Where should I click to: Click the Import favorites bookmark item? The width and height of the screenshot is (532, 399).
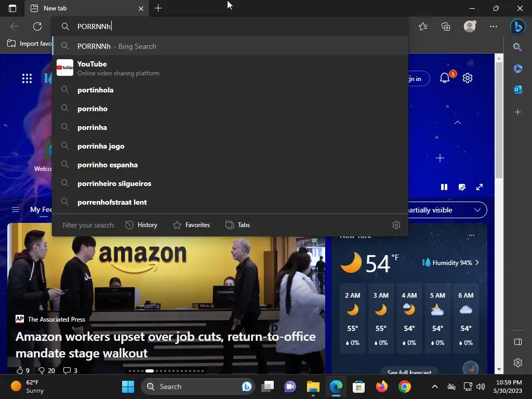pyautogui.click(x=29, y=44)
